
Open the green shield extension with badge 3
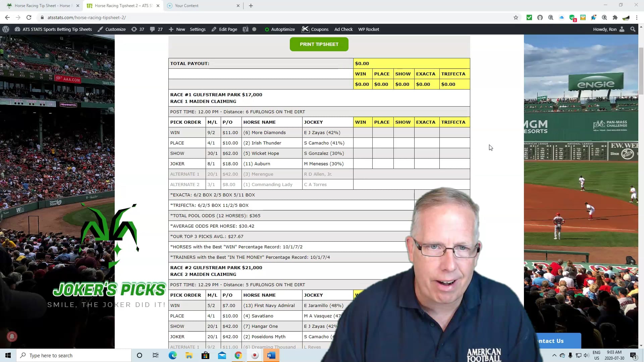coord(572,18)
